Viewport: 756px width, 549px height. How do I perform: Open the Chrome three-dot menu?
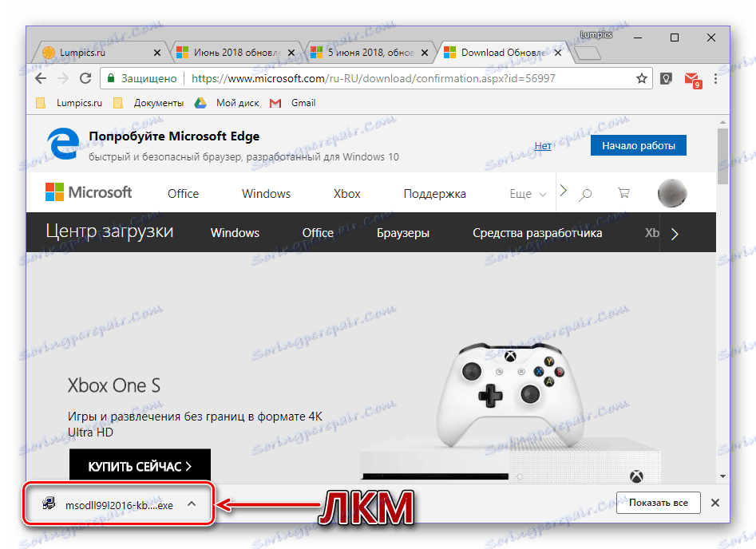point(714,78)
